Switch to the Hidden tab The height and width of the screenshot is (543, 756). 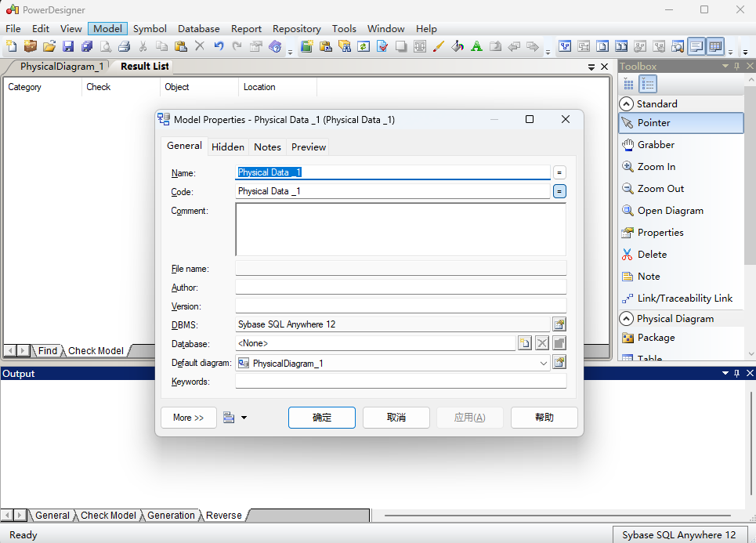(x=227, y=147)
